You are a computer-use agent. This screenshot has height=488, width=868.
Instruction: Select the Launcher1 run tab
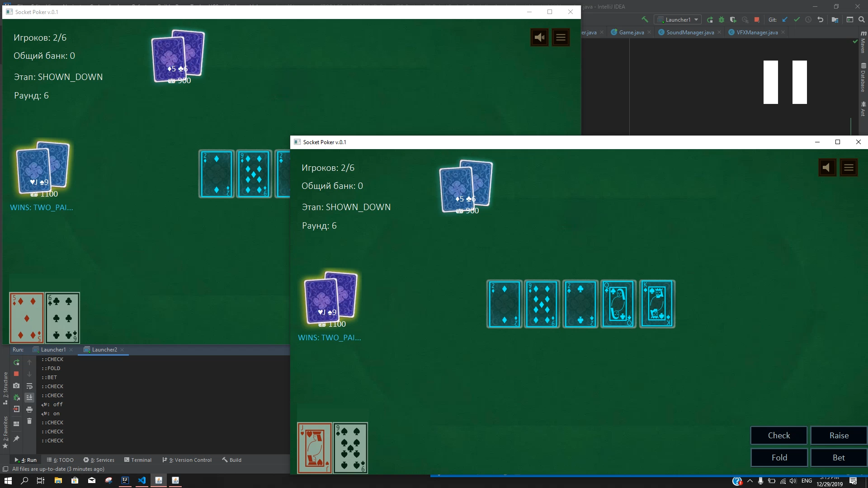[53, 350]
